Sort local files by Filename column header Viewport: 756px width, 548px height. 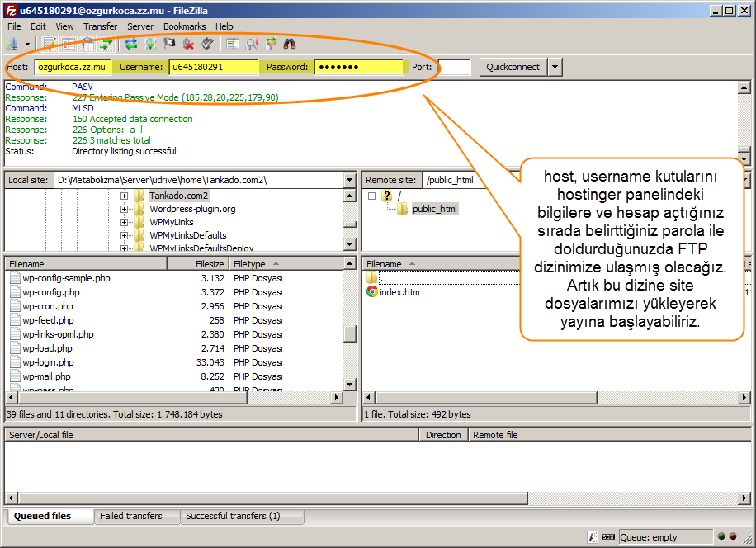[87, 263]
